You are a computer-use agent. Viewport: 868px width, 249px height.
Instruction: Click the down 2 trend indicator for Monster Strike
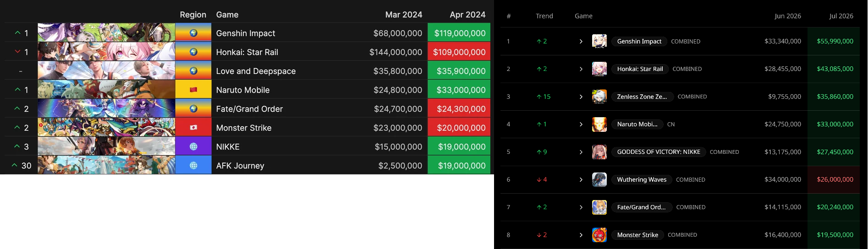(x=542, y=235)
